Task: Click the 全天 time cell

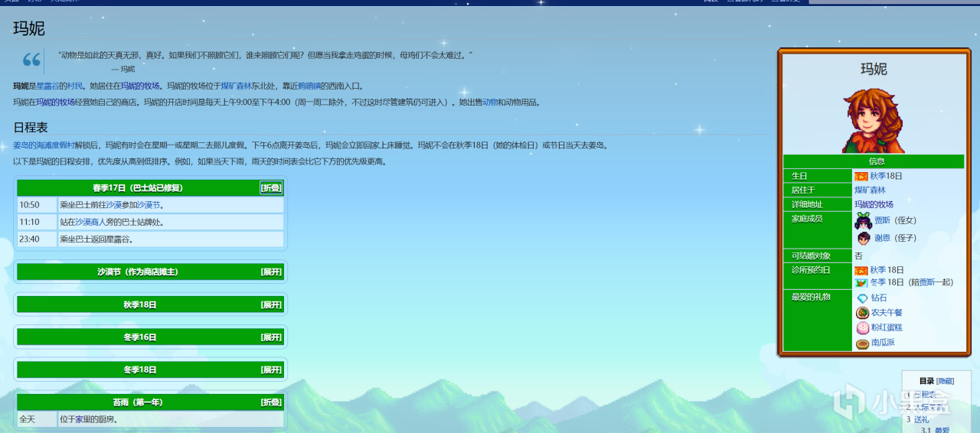Action: (x=37, y=419)
